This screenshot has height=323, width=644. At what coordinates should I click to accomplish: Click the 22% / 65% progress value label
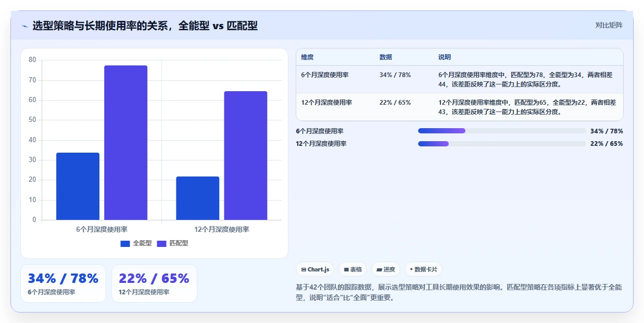click(607, 144)
